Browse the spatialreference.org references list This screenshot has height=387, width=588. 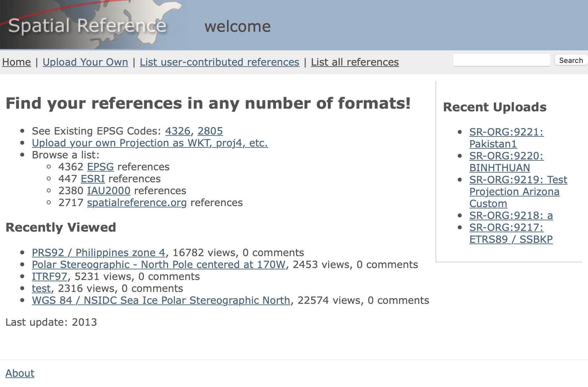click(137, 203)
